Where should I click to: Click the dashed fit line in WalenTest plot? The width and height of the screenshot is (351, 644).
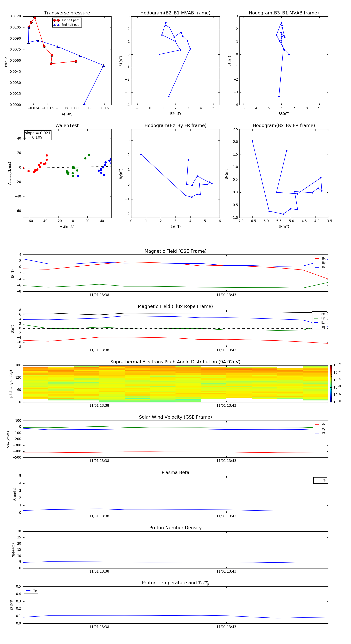point(67,167)
